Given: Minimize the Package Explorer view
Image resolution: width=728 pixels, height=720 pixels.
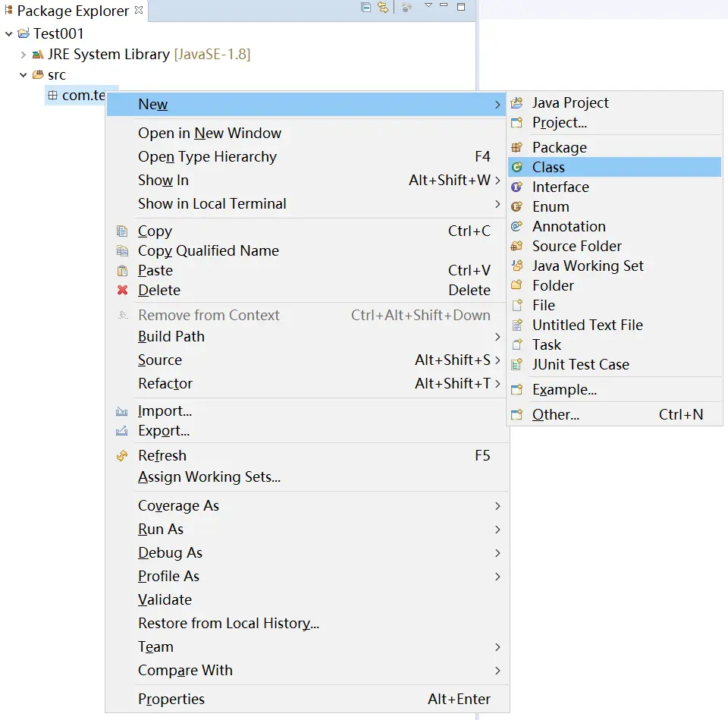Looking at the screenshot, I should 444,5.
